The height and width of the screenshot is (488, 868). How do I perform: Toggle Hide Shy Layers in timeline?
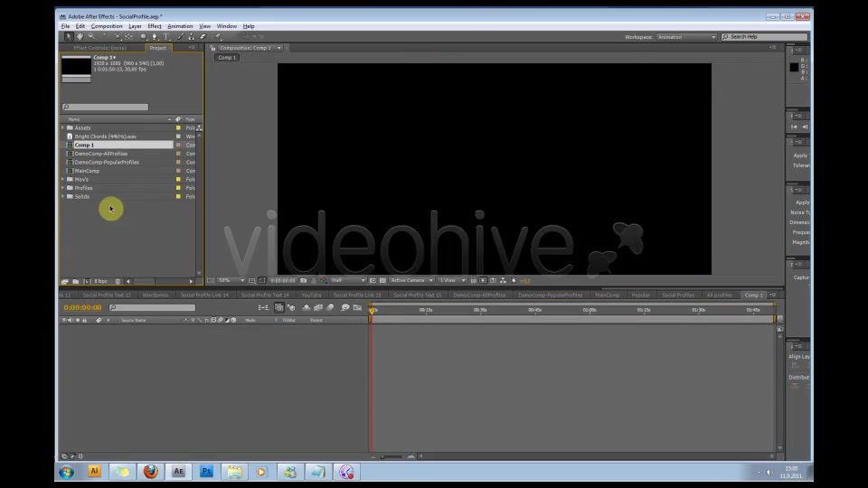[307, 307]
